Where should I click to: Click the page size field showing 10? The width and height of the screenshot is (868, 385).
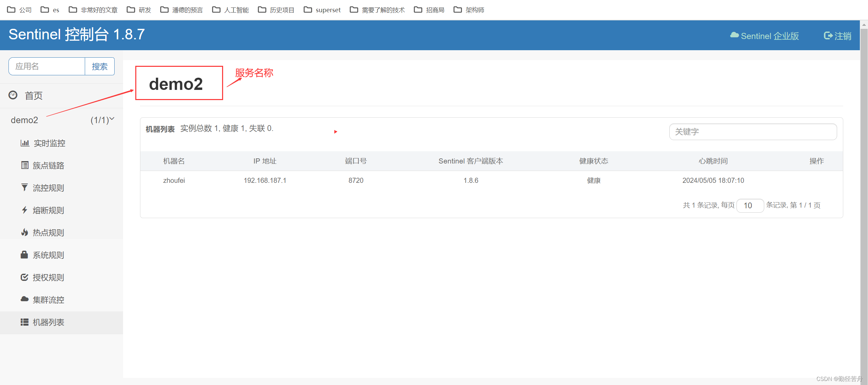coord(750,206)
